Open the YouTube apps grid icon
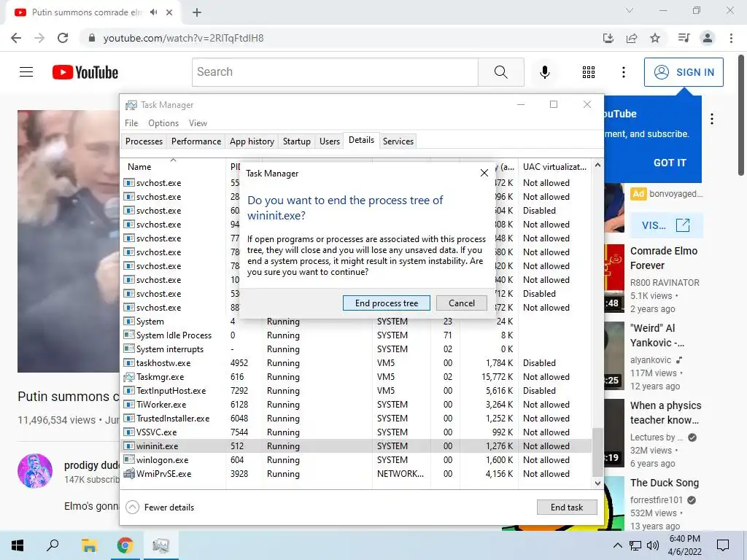 pos(589,72)
